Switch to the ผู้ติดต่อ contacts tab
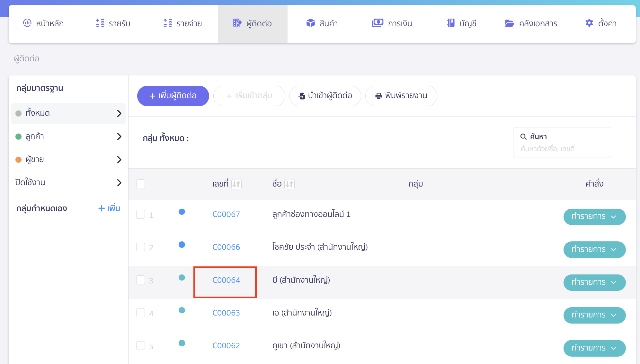The image size is (640, 364). (x=253, y=23)
